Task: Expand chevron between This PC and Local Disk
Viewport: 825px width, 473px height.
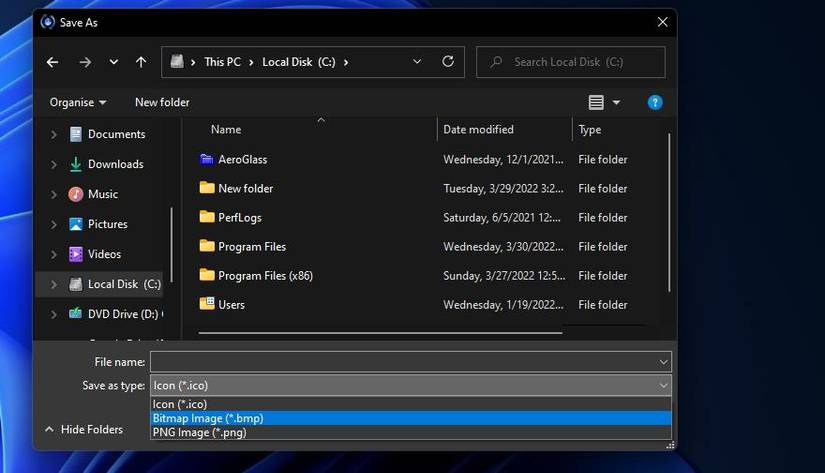Action: (x=251, y=62)
